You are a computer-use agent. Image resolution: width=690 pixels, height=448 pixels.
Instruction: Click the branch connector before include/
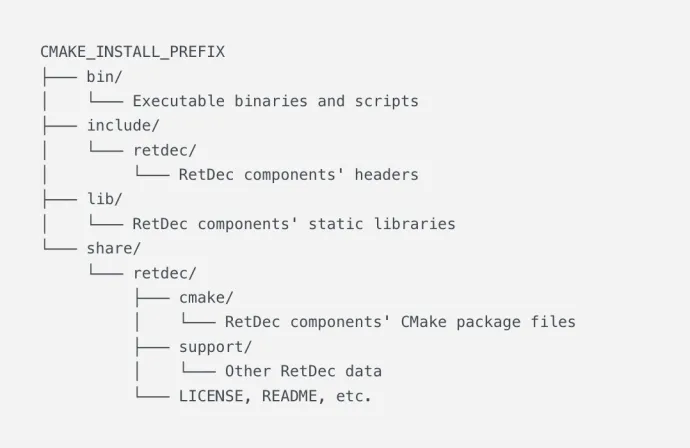[x=60, y=126]
